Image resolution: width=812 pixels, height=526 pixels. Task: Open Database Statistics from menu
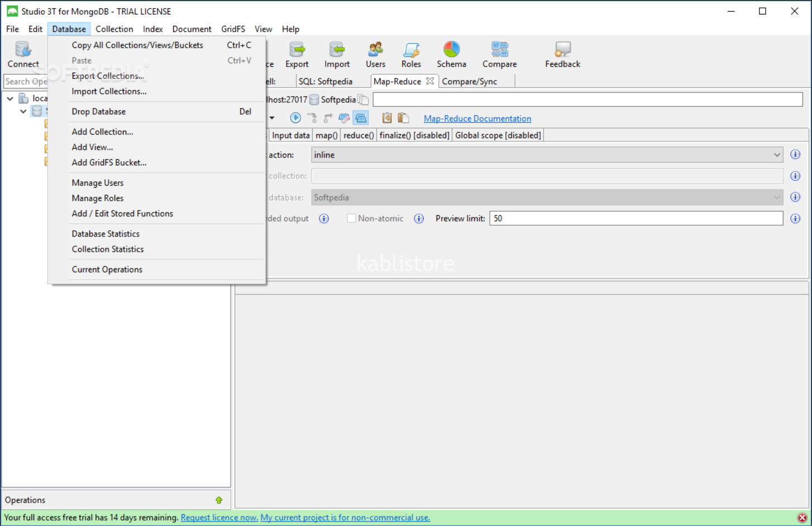tap(157, 234)
